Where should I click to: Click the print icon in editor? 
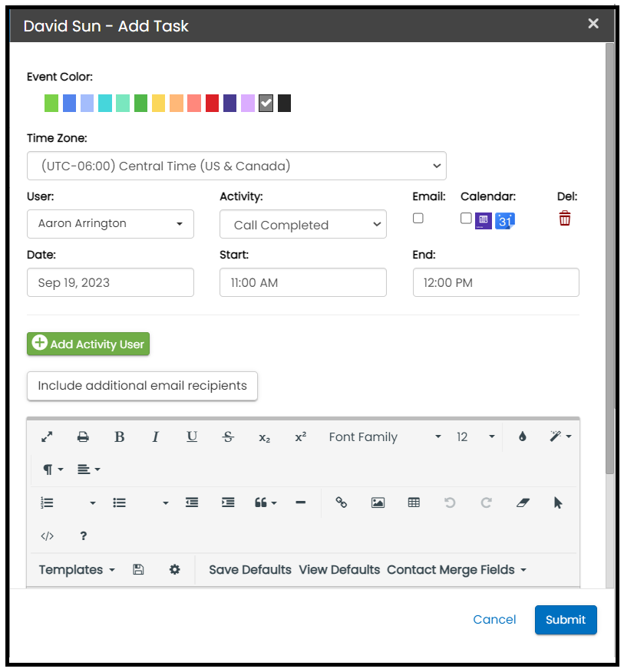83,437
